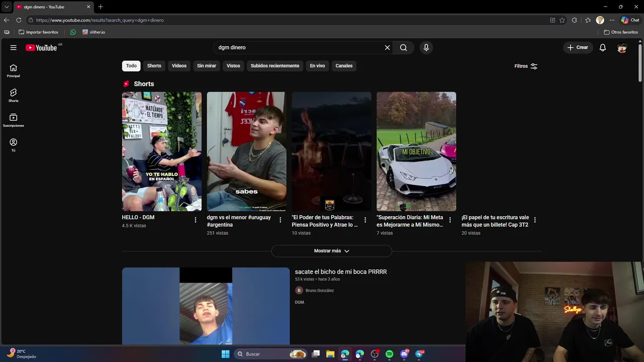Select the Canales filter chip
644x362 pixels.
point(344,66)
